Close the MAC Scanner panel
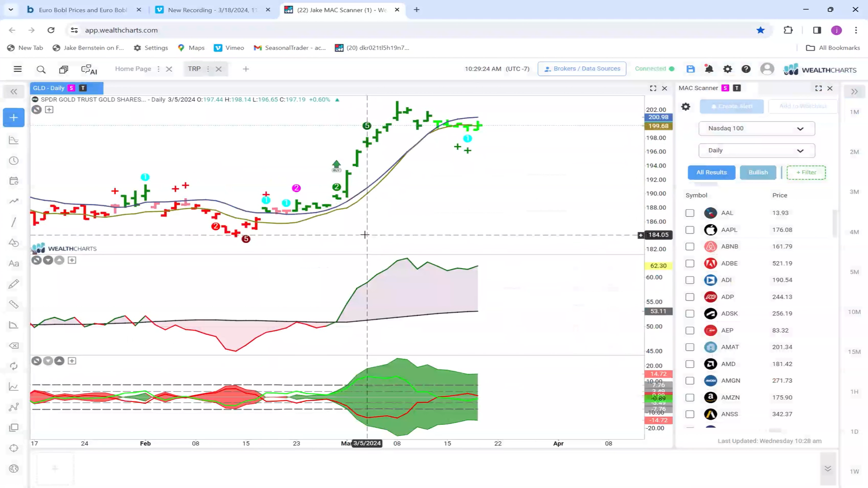Image resolution: width=868 pixels, height=488 pixels. point(830,88)
